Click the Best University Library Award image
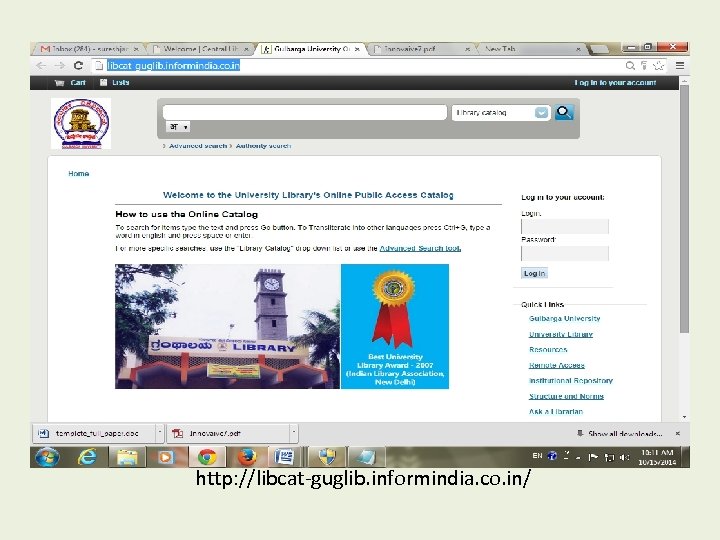 tap(395, 326)
